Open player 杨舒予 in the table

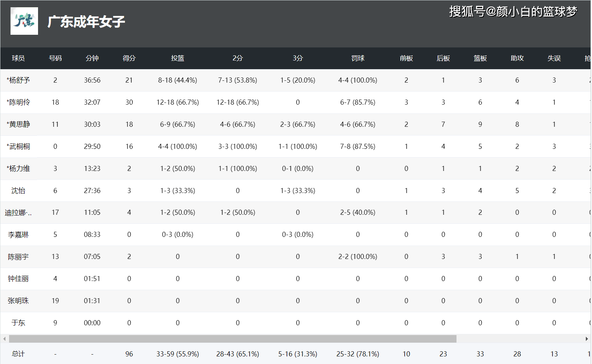(18, 80)
